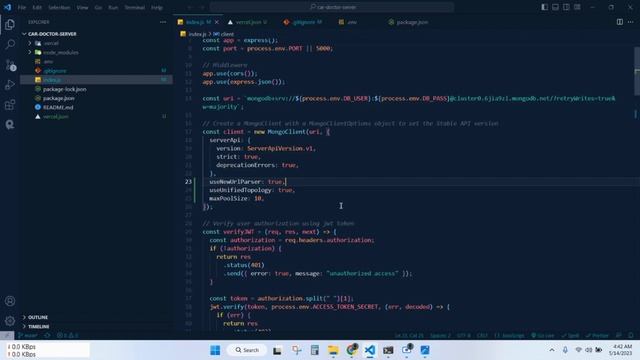Open the View menu
640x360 pixels.
coord(82,7)
